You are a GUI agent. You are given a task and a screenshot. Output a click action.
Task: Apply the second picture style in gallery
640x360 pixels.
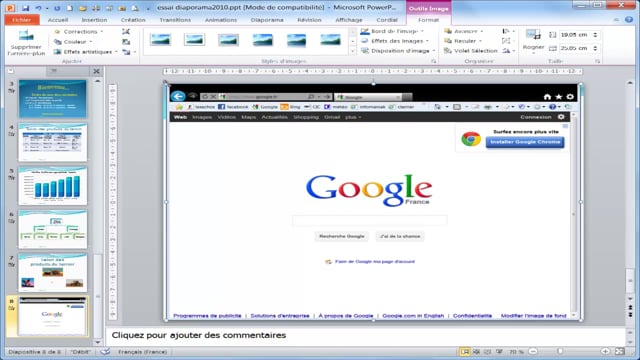[194, 40]
